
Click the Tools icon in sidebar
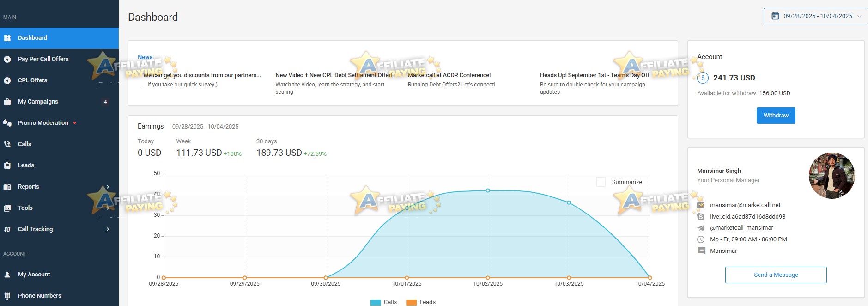tap(7, 208)
